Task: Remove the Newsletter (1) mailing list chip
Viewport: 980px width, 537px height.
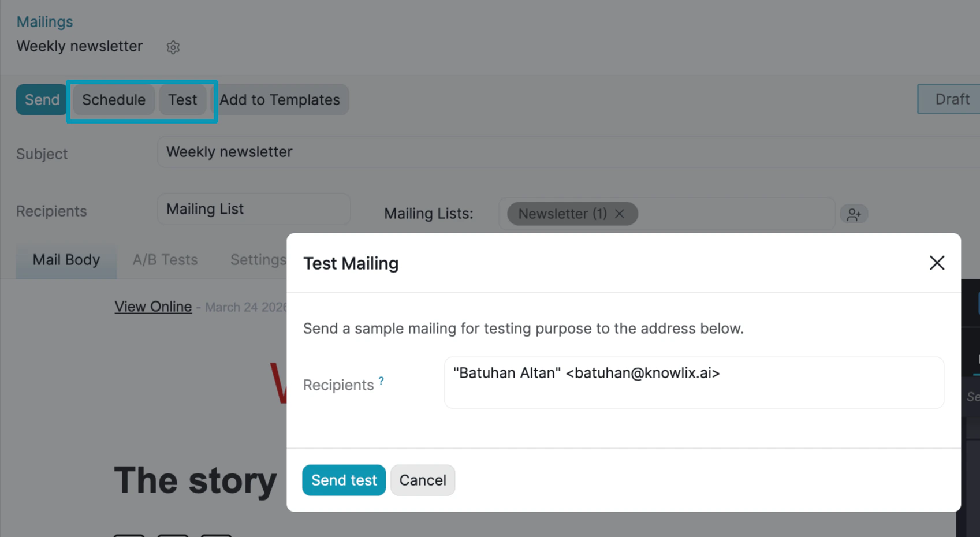Action: pyautogui.click(x=619, y=214)
